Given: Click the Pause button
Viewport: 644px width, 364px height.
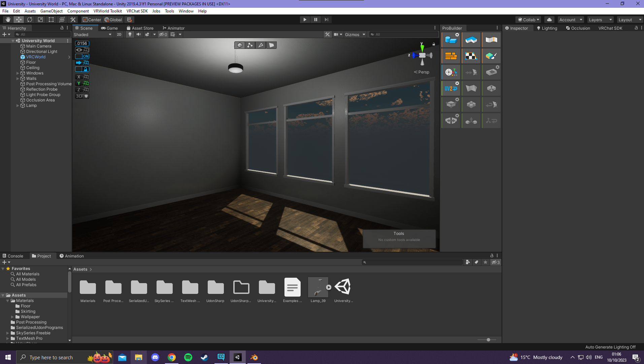Looking at the screenshot, I should click(315, 20).
